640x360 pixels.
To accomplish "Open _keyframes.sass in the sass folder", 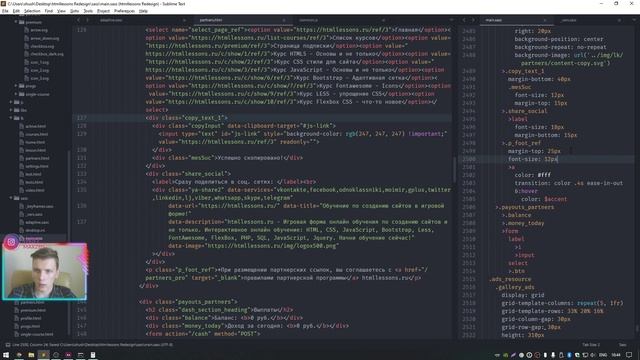I will point(39,206).
